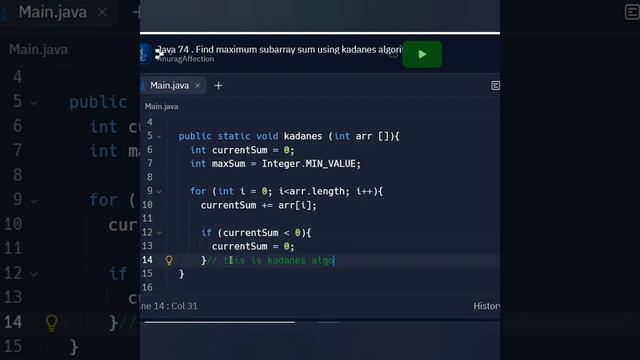640x360 pixels.
Task: Click the horizontal scrollbar below the status bar
Action: pos(220,322)
